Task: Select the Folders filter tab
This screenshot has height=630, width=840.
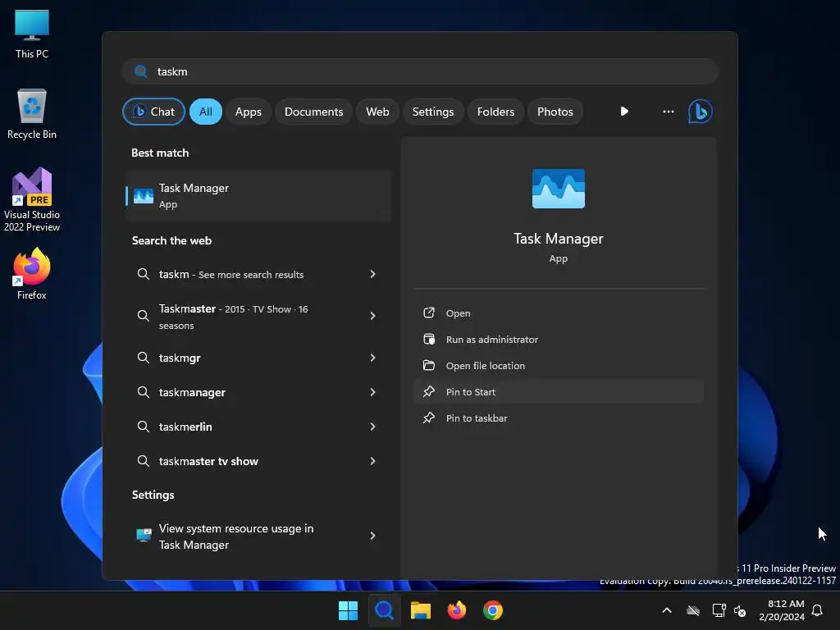Action: (495, 112)
